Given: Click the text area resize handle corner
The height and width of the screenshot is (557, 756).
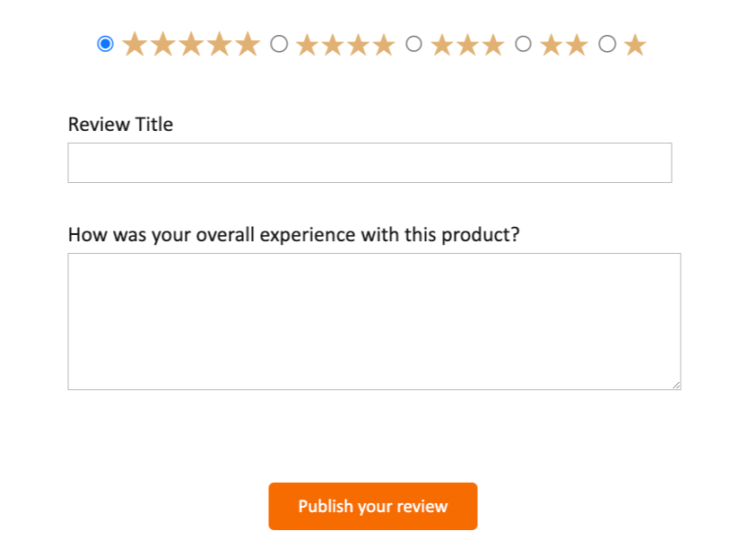Looking at the screenshot, I should [x=676, y=385].
